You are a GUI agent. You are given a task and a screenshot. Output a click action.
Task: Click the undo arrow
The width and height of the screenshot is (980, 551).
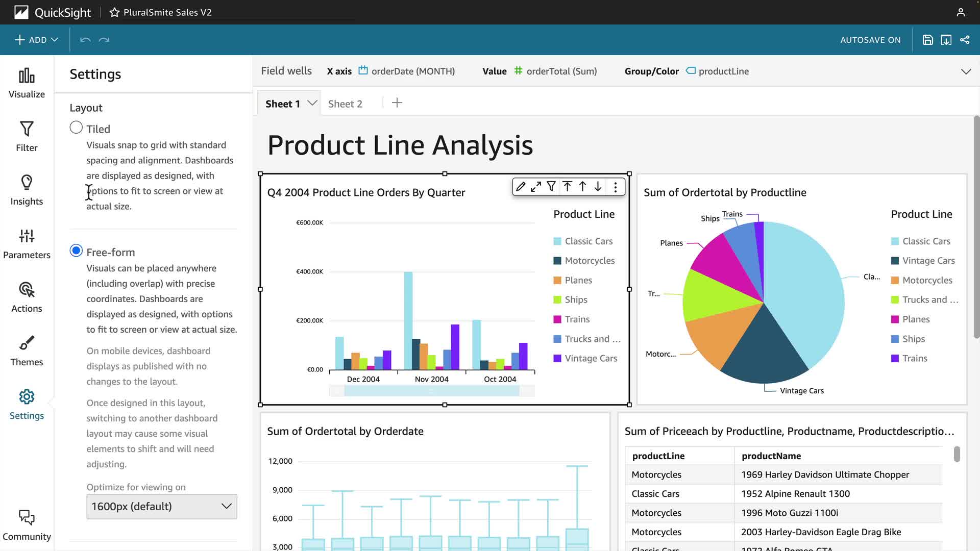coord(85,40)
